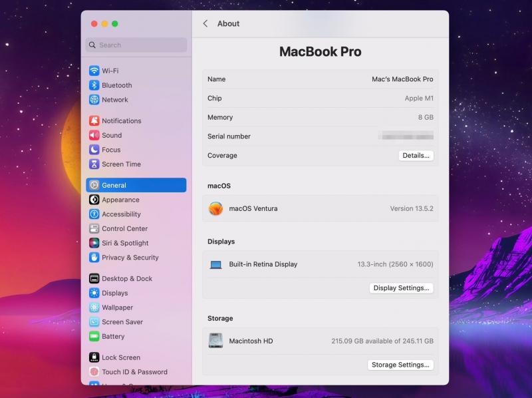The image size is (532, 398).
Task: Open Coverage Details button
Action: point(416,156)
